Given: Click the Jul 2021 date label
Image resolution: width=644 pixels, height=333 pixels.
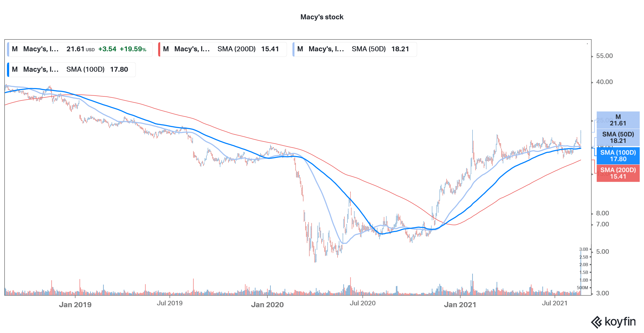Looking at the screenshot, I should point(555,303).
